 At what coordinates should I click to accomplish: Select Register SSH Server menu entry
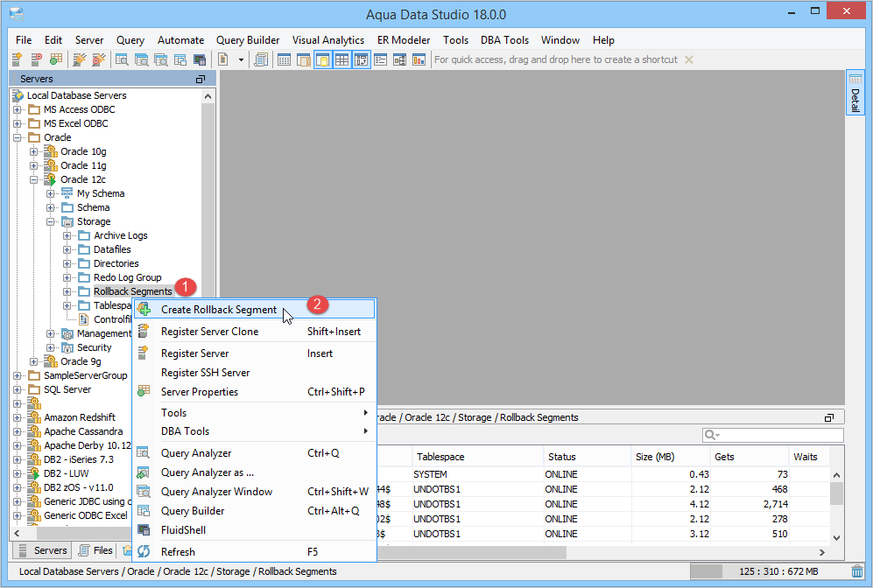click(255, 373)
